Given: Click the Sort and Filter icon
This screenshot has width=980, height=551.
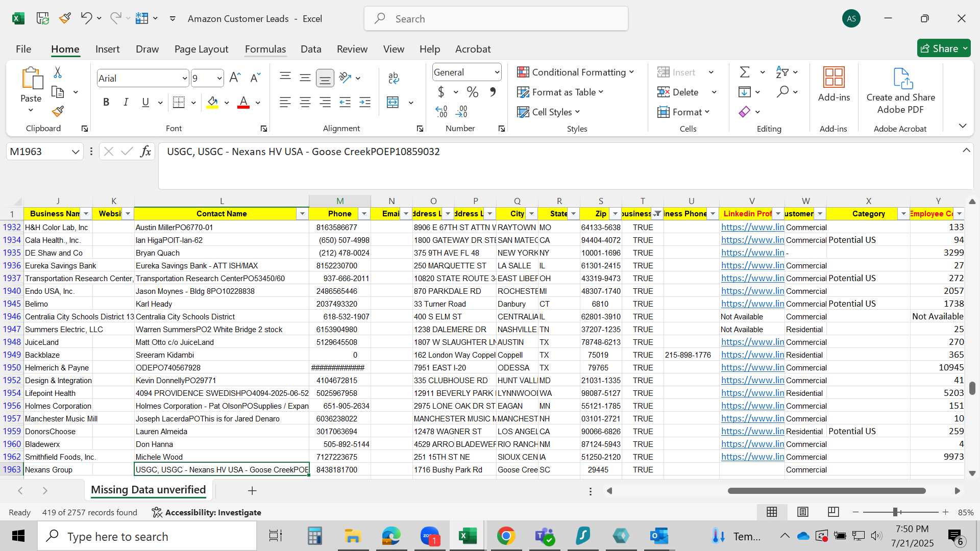Looking at the screenshot, I should pyautogui.click(x=782, y=72).
